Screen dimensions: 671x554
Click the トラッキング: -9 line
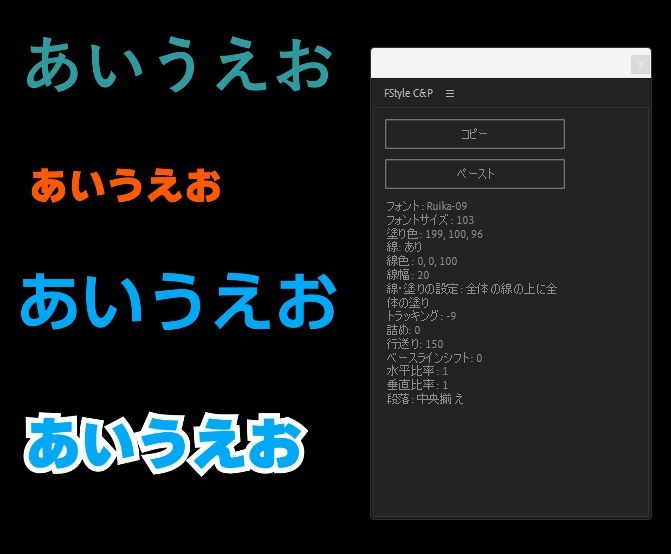pos(421,316)
